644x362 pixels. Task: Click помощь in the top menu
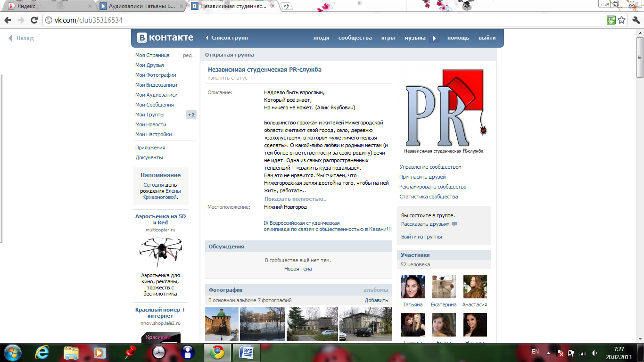(x=458, y=38)
